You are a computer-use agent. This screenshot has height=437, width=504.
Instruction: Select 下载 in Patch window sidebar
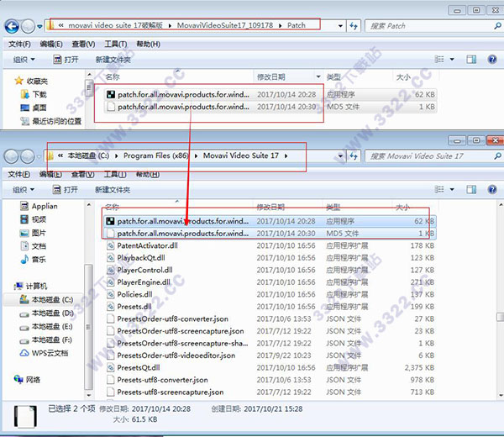pos(34,94)
